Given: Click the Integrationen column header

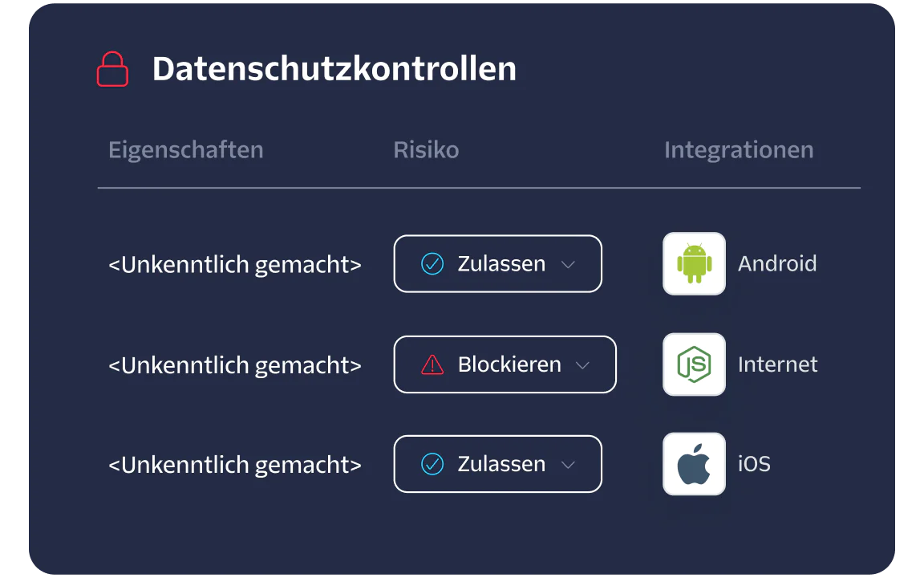Looking at the screenshot, I should (x=739, y=149).
